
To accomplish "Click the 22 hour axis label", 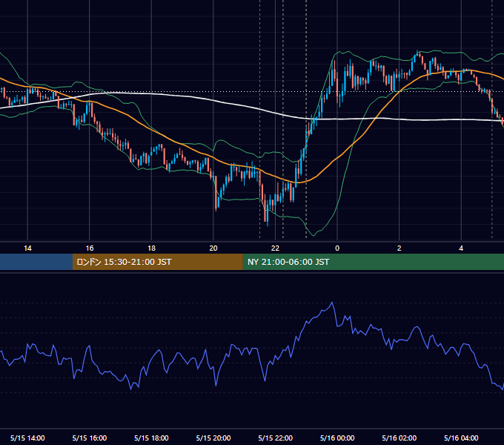I will (x=275, y=248).
